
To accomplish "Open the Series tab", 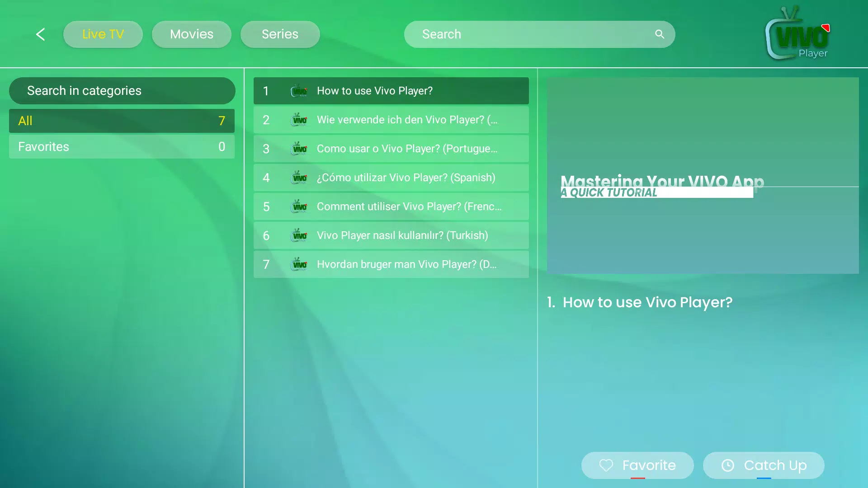I will [x=280, y=34].
